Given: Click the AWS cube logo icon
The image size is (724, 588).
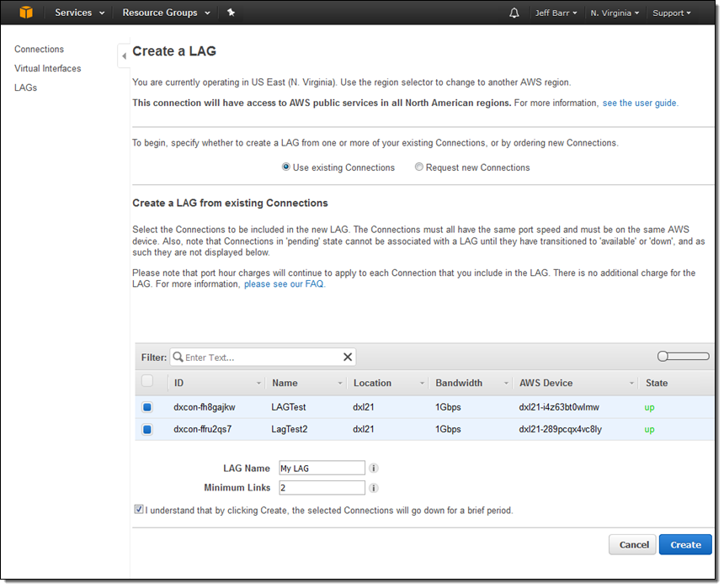Looking at the screenshot, I should pyautogui.click(x=26, y=13).
